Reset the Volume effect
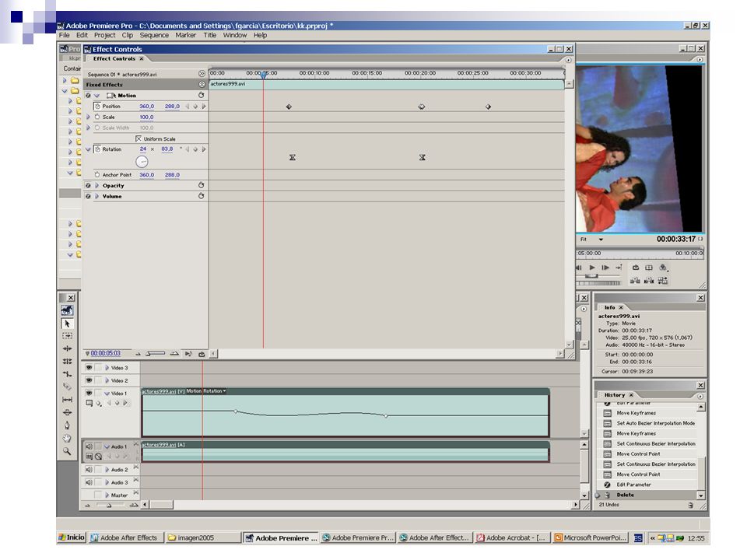 tap(202, 196)
